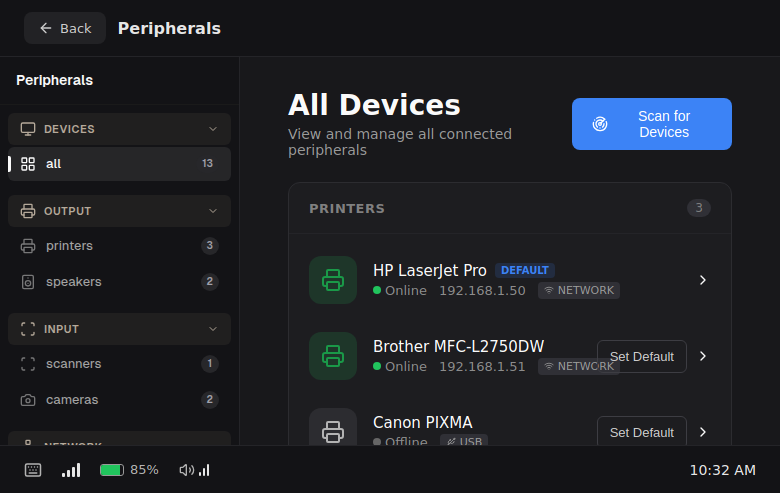The image size is (780, 493).
Task: Collapse the Devices section in sidebar
Action: [x=212, y=129]
